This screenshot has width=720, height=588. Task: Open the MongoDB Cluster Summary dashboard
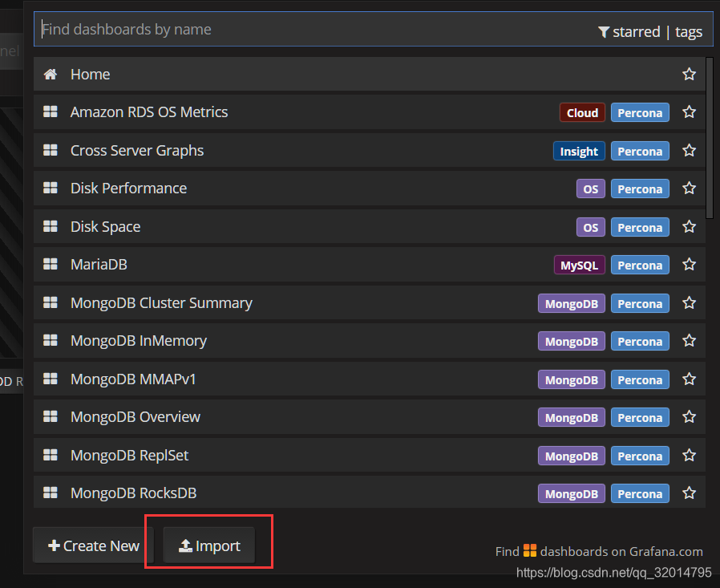tap(369, 303)
